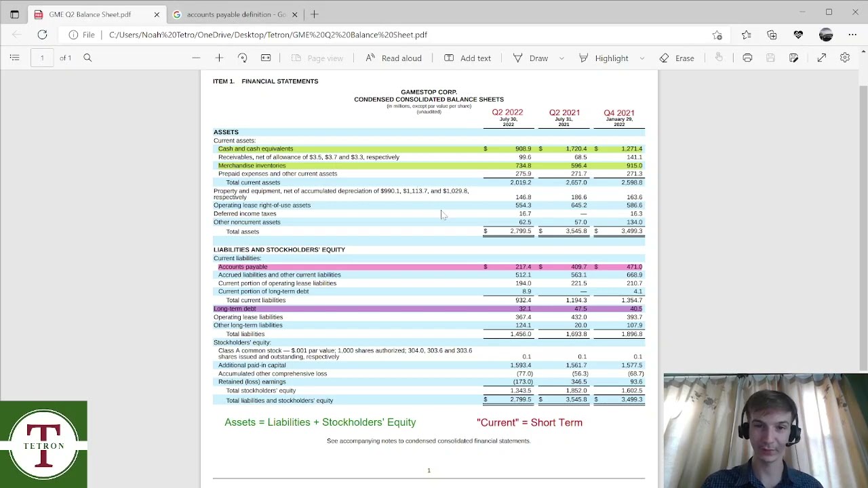Click the Cash and cash equivalents label

[x=256, y=148]
